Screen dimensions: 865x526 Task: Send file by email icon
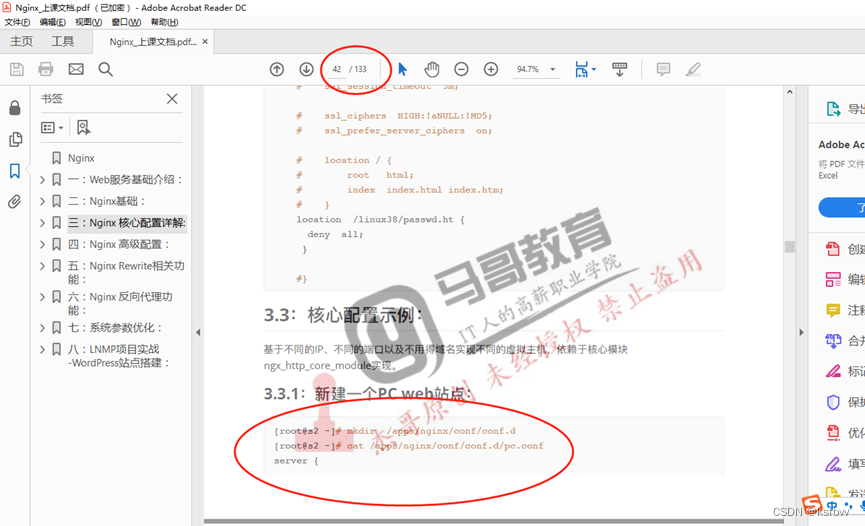pos(76,69)
